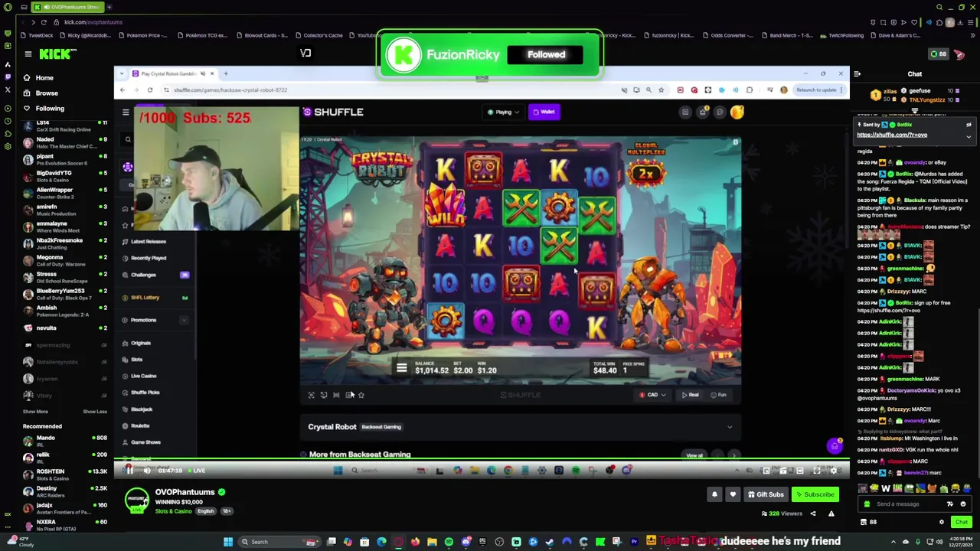Open Shuffle chat bubble icon

(720, 112)
